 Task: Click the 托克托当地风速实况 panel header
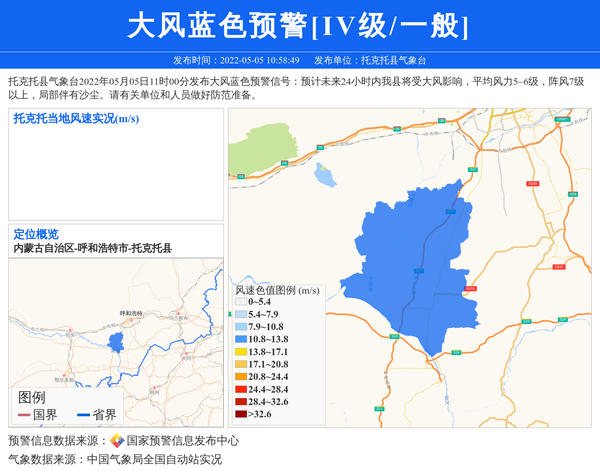click(76, 119)
